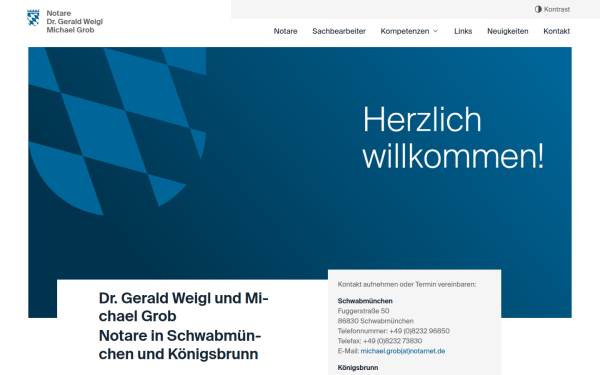Open the Notare menu item
Viewport: 600px width, 375px height.
point(285,31)
